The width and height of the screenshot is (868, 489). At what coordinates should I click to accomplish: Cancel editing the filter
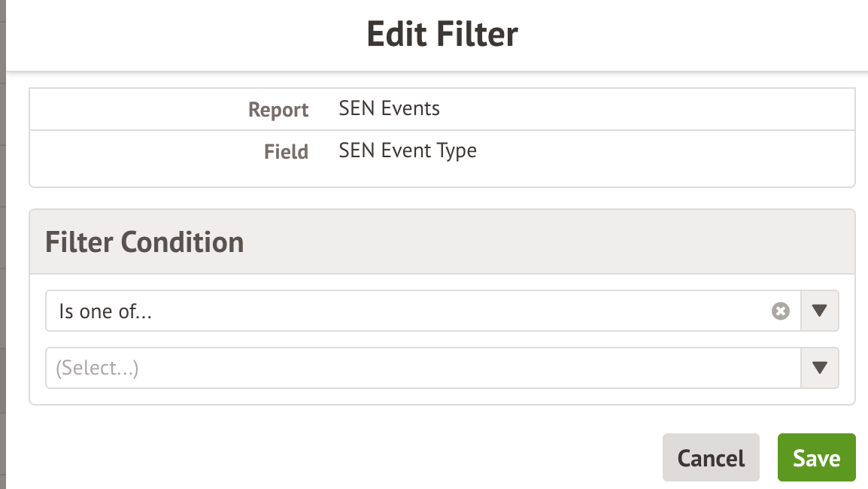coord(711,457)
